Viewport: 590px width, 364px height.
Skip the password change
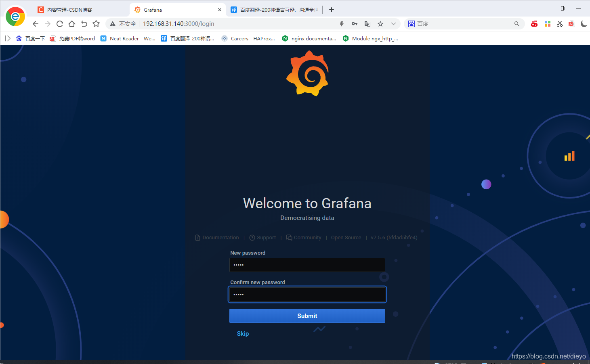[243, 334]
